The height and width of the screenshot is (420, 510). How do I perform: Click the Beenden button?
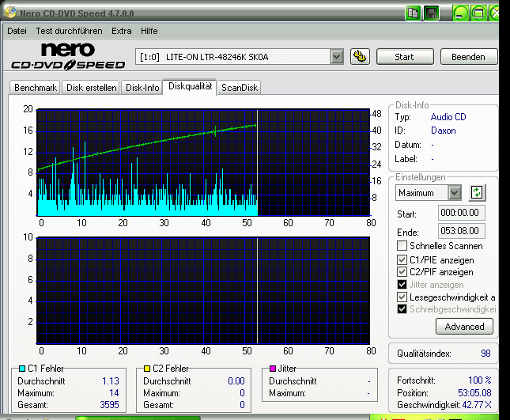(468, 57)
